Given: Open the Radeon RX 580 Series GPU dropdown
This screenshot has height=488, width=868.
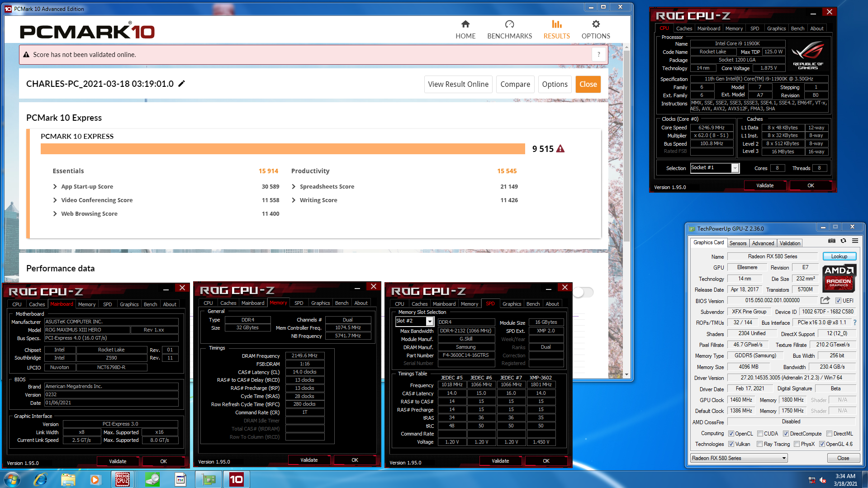Looking at the screenshot, I should (x=739, y=458).
